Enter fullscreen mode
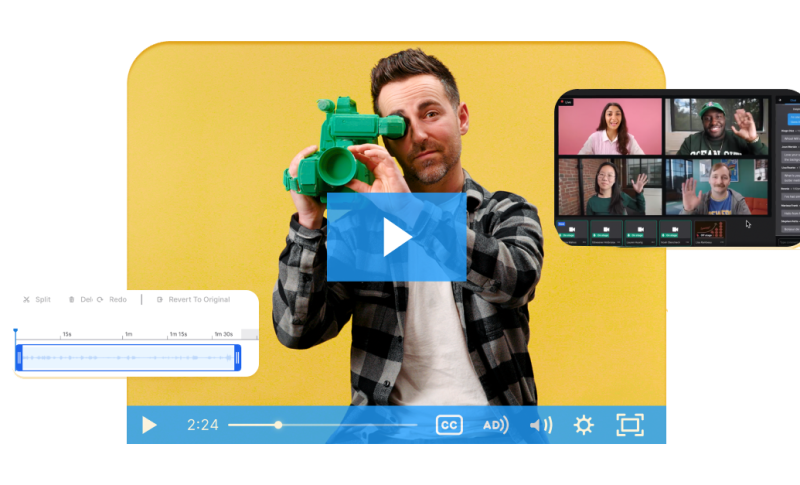 click(x=629, y=425)
